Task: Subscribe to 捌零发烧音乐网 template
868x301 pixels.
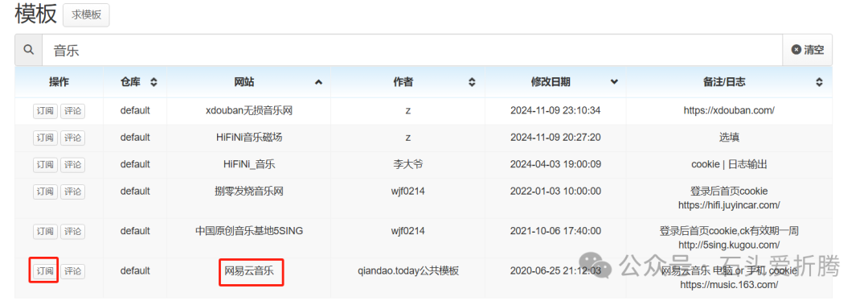Action: coord(45,192)
